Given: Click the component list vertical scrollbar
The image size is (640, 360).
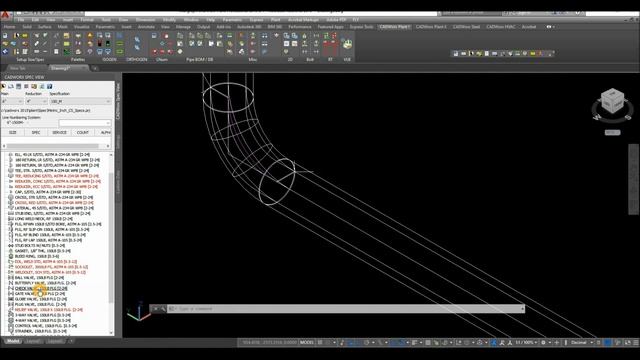Looking at the screenshot, I should point(111,244).
